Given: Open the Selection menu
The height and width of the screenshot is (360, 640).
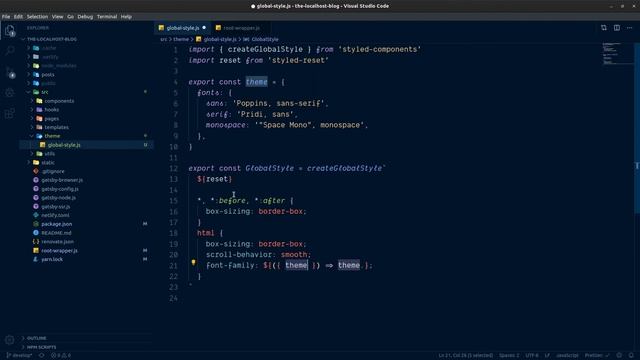Looking at the screenshot, I should (38, 17).
